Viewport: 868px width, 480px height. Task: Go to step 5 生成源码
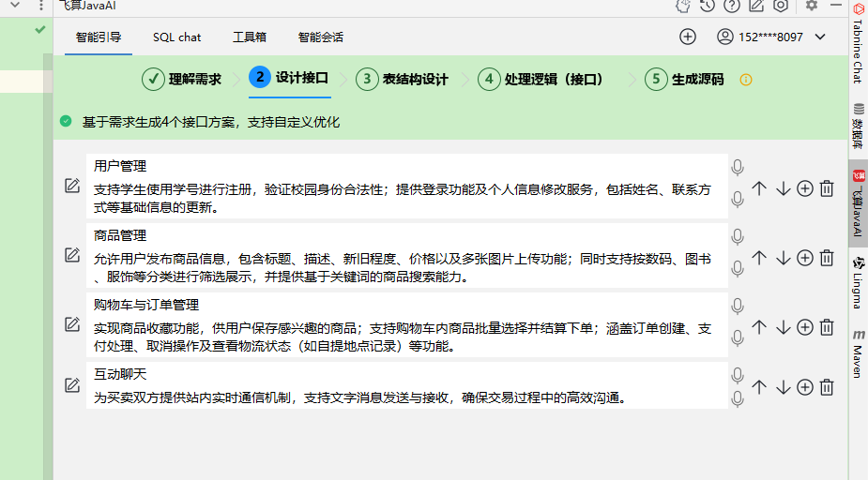(x=684, y=79)
